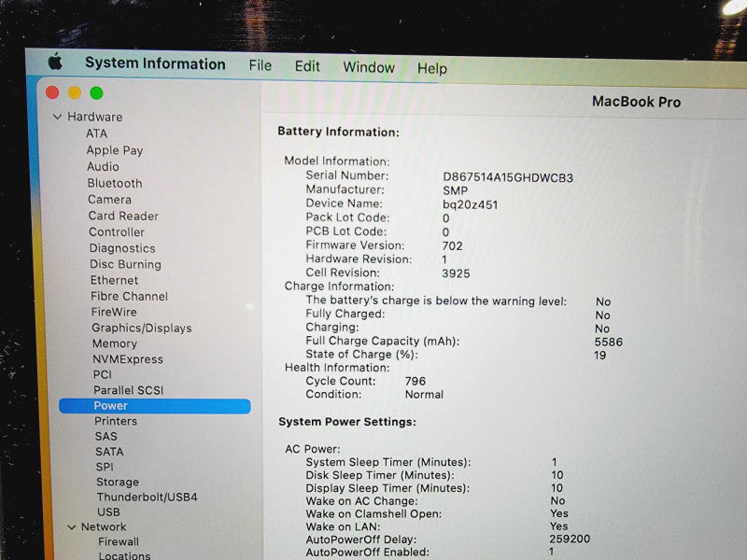Select NVMExpress in the sidebar

128,359
